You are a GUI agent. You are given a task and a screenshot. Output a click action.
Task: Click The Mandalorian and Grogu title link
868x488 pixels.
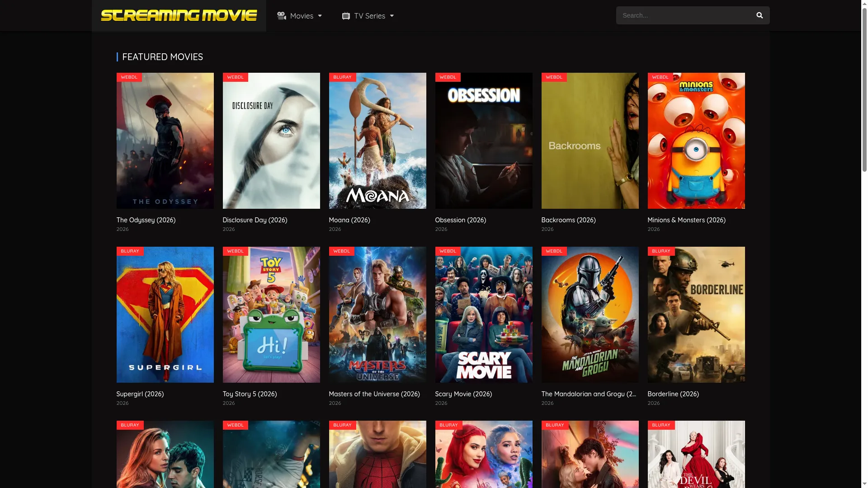(589, 394)
